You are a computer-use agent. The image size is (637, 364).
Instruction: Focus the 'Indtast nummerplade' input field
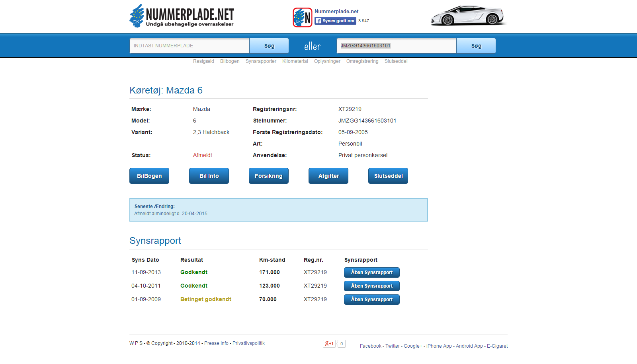point(190,46)
